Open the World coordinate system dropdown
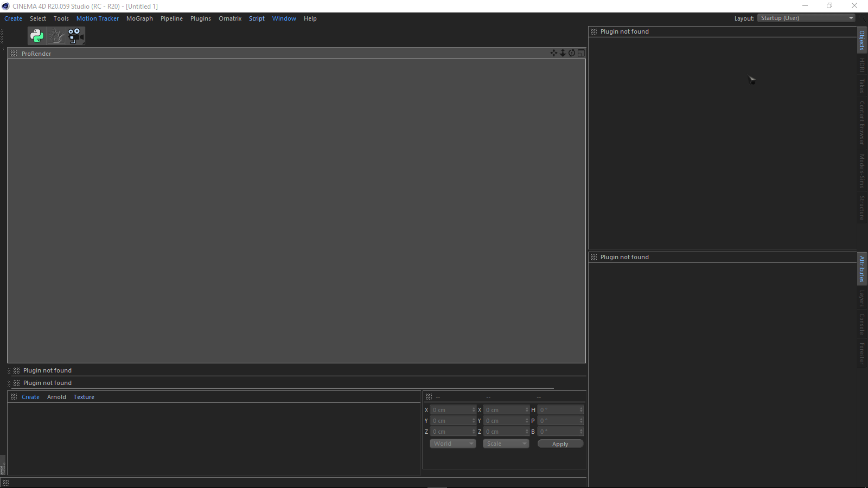868x488 pixels. pos(453,444)
